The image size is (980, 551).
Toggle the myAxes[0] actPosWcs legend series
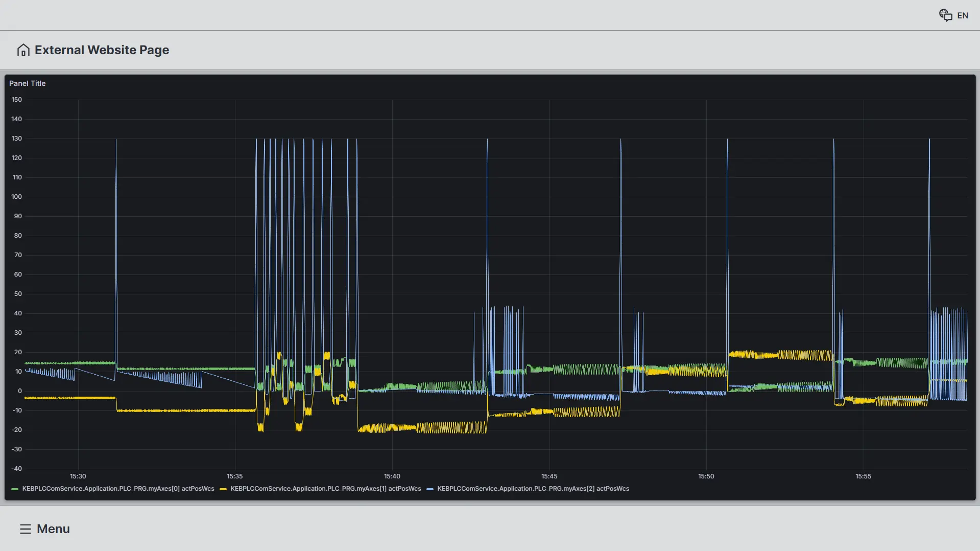pyautogui.click(x=118, y=489)
